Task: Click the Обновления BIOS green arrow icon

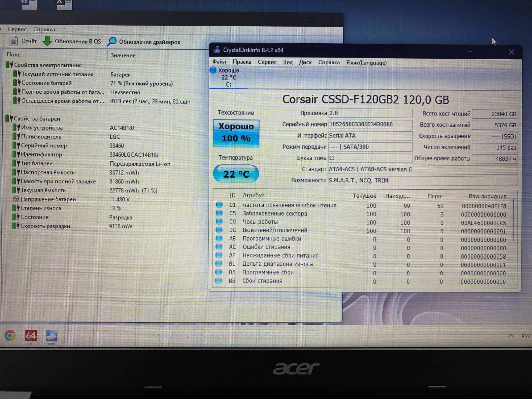Action: (x=47, y=41)
